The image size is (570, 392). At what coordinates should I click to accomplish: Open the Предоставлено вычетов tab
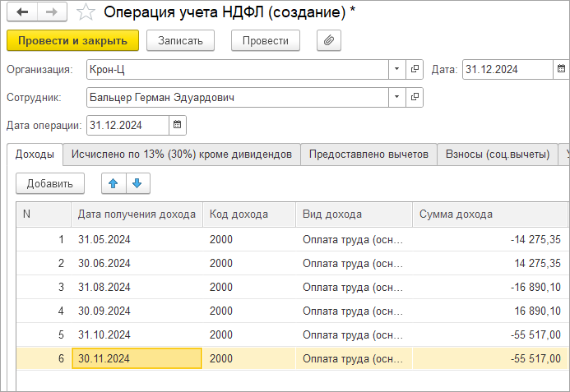click(368, 154)
